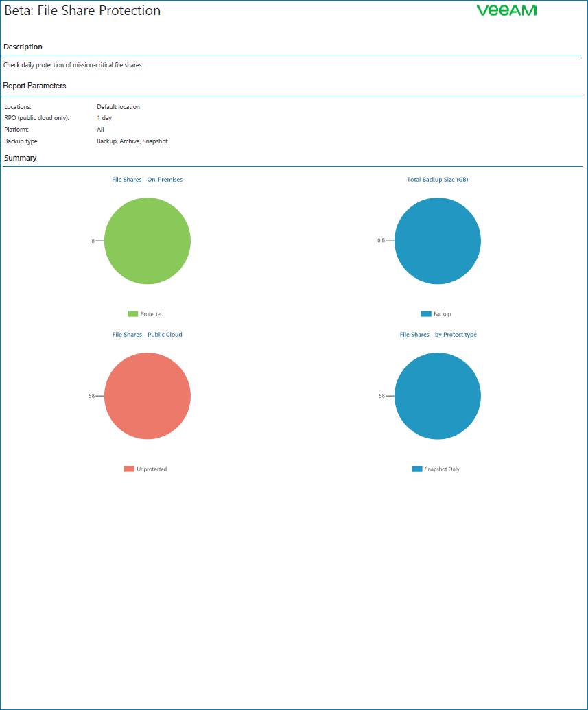This screenshot has height=710, width=588.
Task: Click the 'Backup' legend text
Action: pos(442,313)
